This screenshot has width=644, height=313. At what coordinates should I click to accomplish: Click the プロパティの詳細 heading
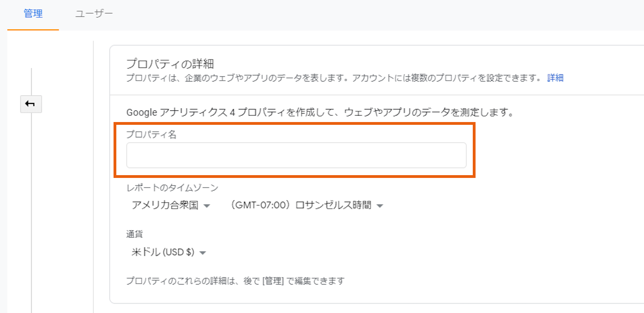point(170,63)
